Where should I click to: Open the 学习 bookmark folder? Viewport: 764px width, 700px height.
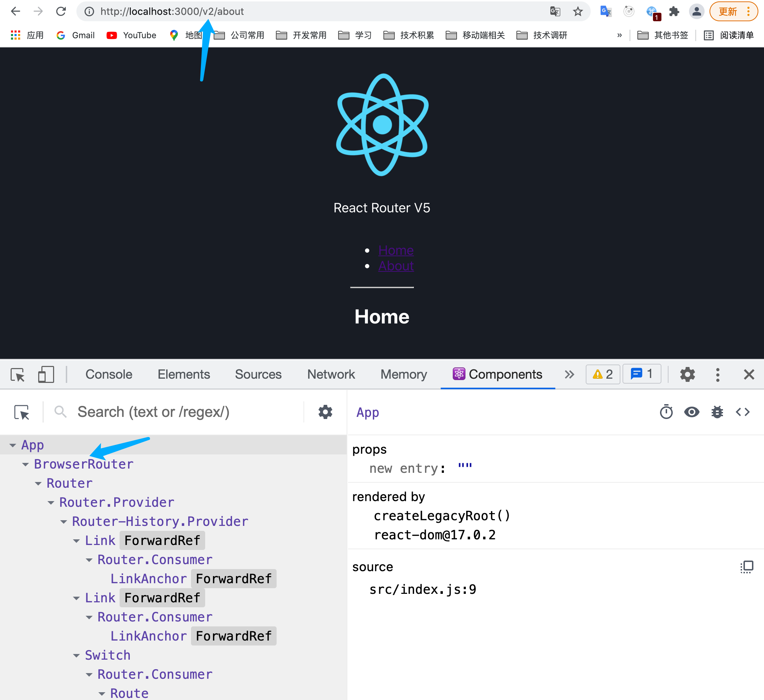(355, 35)
